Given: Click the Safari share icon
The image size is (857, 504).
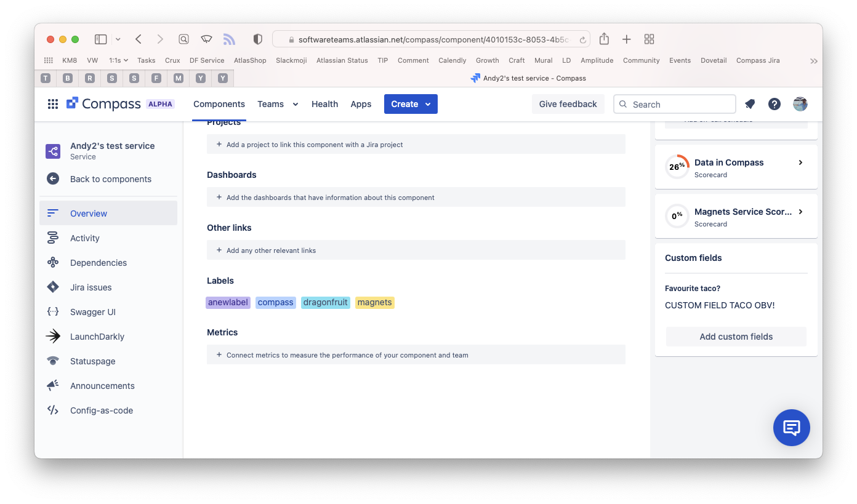Looking at the screenshot, I should (604, 39).
